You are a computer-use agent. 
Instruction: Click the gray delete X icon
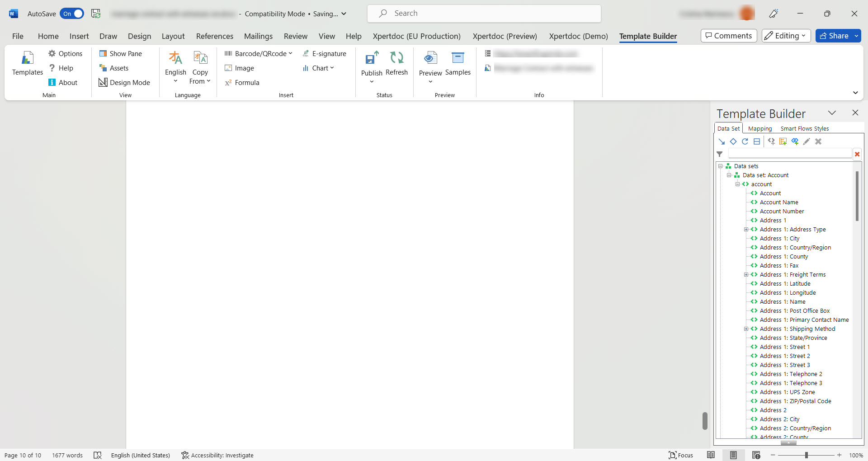818,141
